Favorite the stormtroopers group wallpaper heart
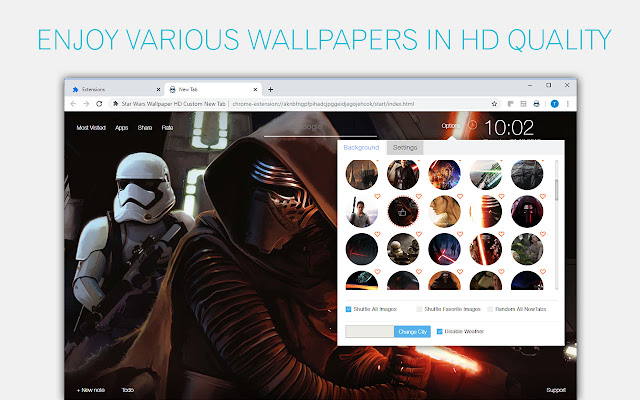Screen dimensions: 640x400 tap(418, 234)
